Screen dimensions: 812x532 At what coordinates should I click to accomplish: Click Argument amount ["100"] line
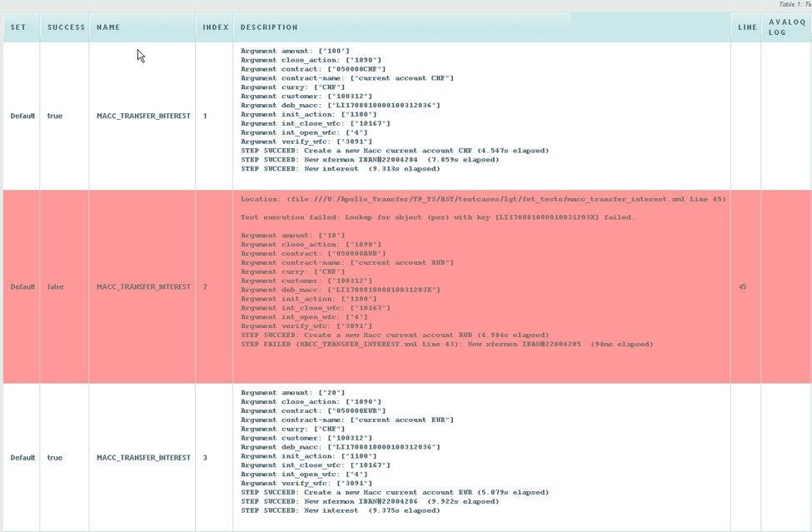(295, 52)
